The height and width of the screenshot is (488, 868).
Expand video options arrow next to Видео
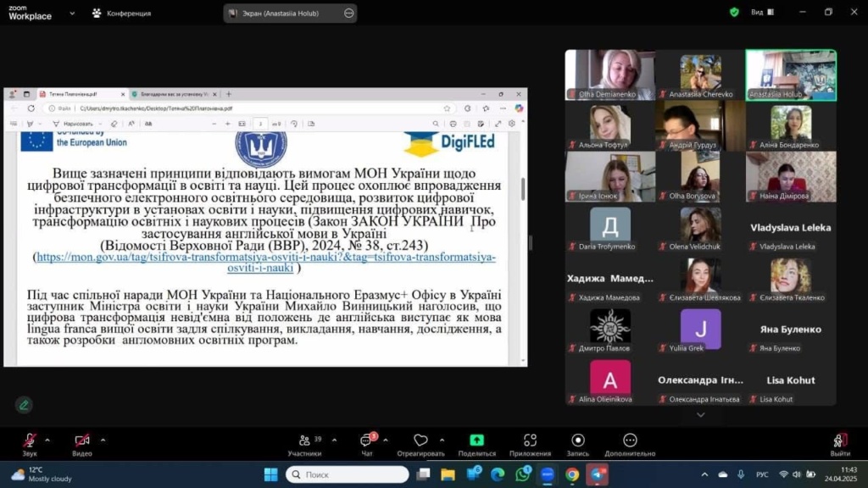click(103, 441)
